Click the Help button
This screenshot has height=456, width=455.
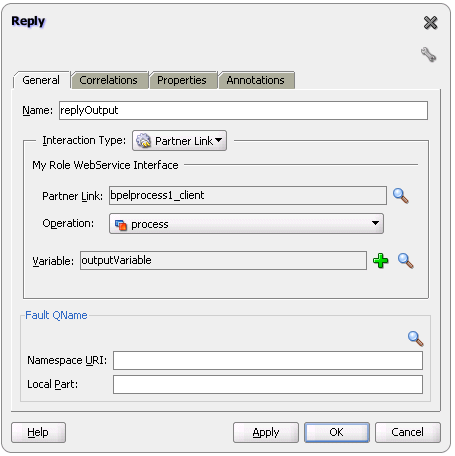[38, 432]
